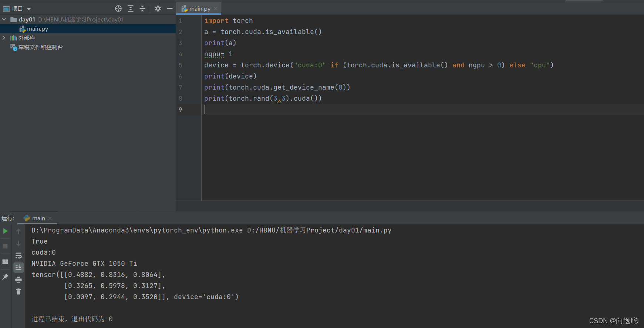Screen dimensions: 644x328
Task: Go down the stack trace arrow
Action: (18, 244)
